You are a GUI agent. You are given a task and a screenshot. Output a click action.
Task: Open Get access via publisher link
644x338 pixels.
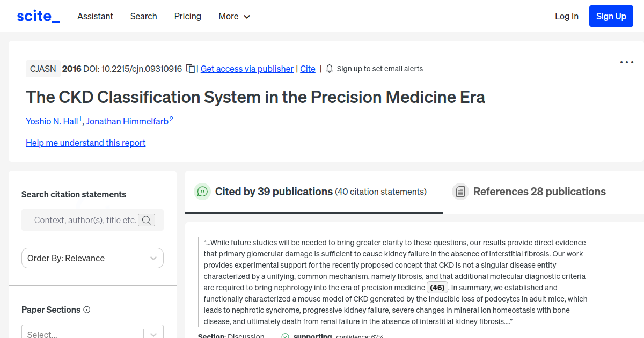[246, 69]
